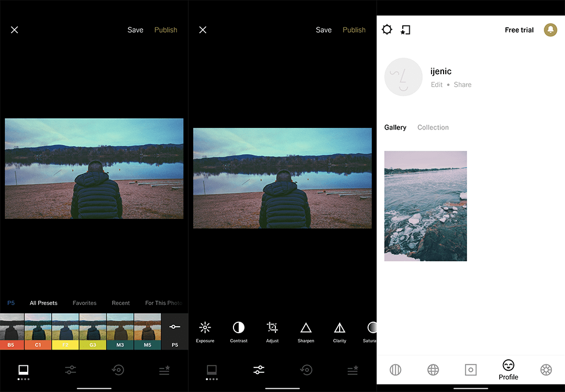Open the Favorites presets tab
Screen dimensions: 565x392
click(x=85, y=303)
